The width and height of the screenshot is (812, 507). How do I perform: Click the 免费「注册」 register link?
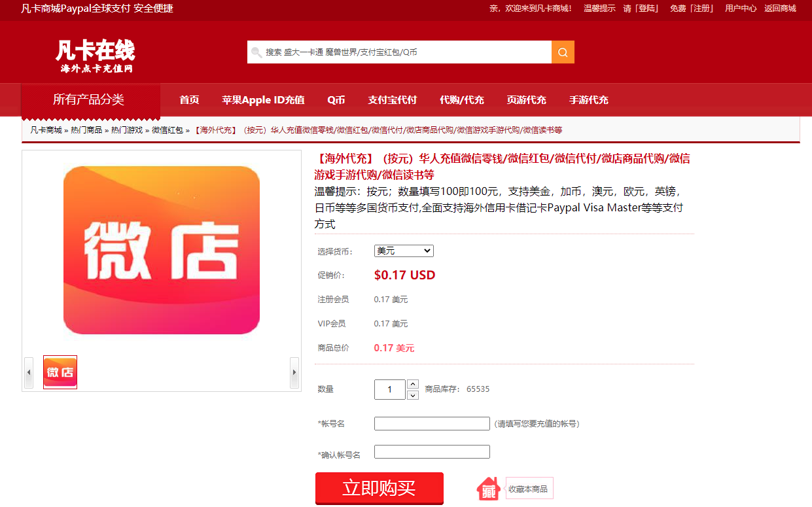[x=692, y=9]
